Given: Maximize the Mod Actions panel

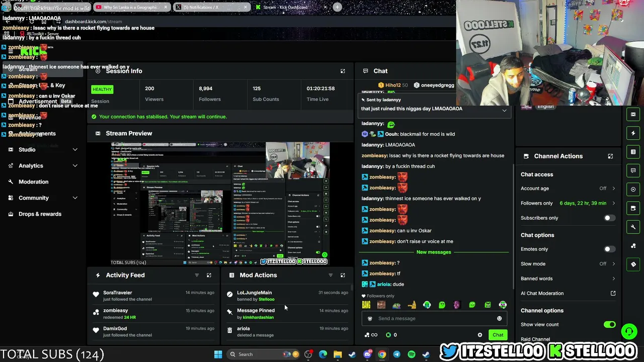Looking at the screenshot, I should 343,275.
